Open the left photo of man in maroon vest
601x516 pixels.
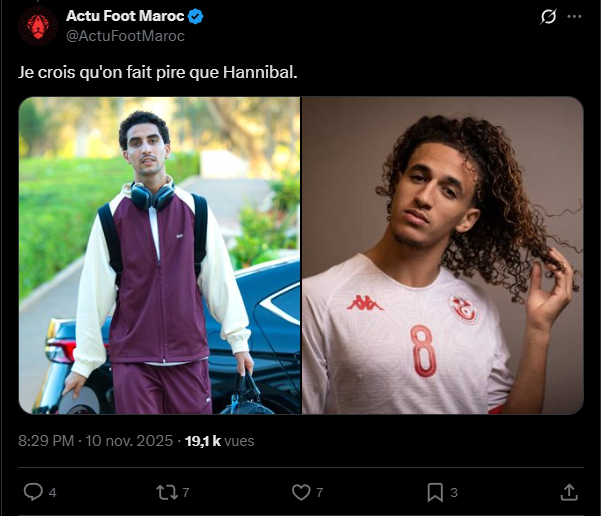(159, 255)
